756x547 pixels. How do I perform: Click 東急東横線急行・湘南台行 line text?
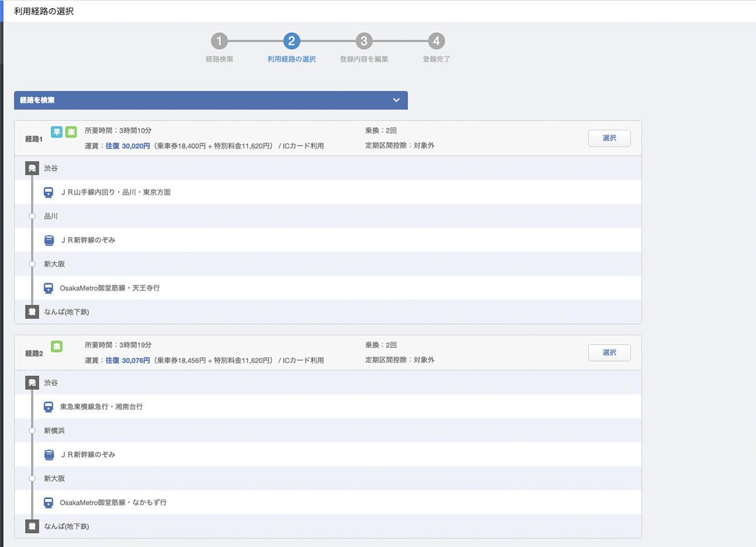pyautogui.click(x=101, y=406)
